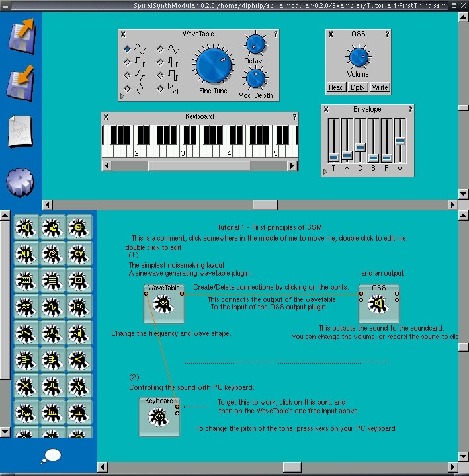Expand the WaveTable panel bottom-left triangle
Screen dimensions: 469x476
coord(122,97)
